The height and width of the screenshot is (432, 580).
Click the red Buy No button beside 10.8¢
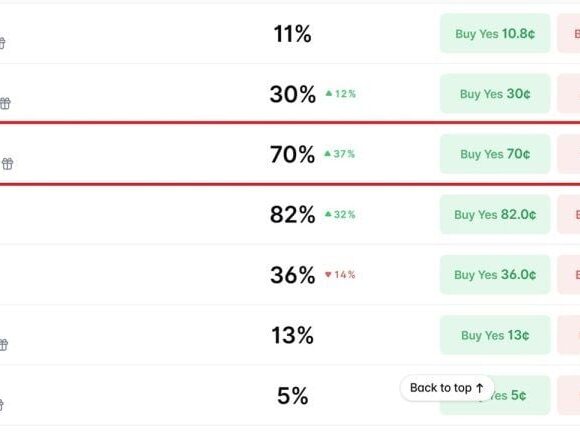point(569,34)
